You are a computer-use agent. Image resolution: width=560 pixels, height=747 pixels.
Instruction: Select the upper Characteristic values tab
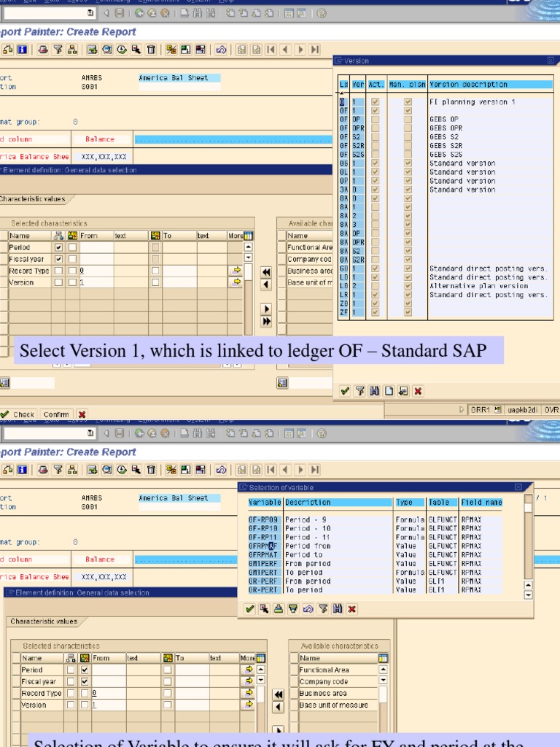(32, 199)
